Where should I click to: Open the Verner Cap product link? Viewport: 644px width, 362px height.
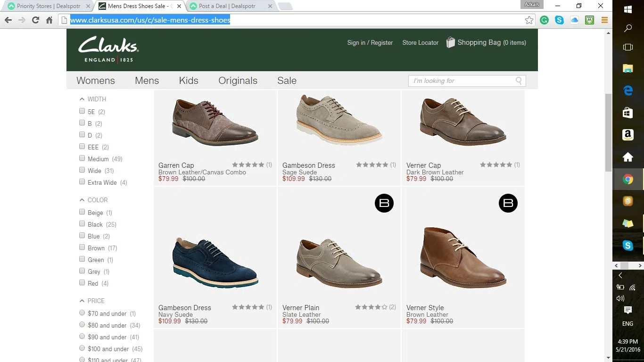[x=424, y=165]
